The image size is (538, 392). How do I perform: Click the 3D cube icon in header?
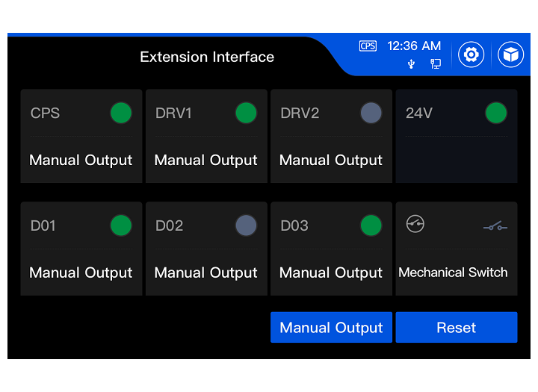(510, 55)
